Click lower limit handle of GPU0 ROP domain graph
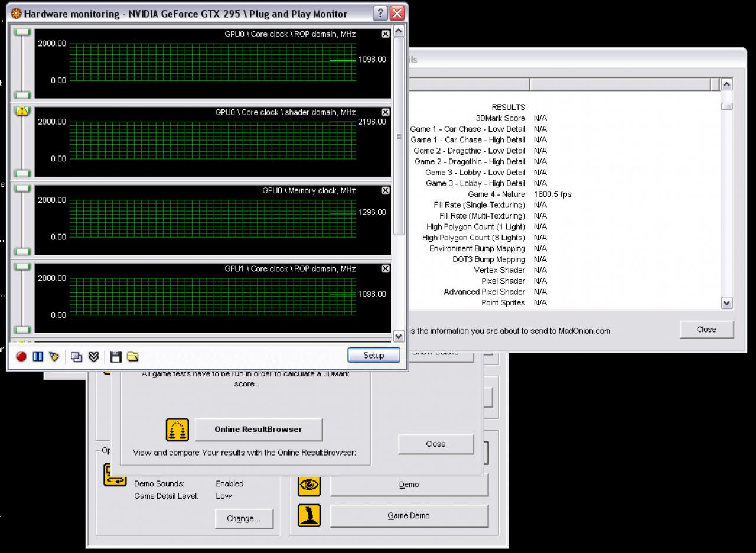 pos(22,95)
